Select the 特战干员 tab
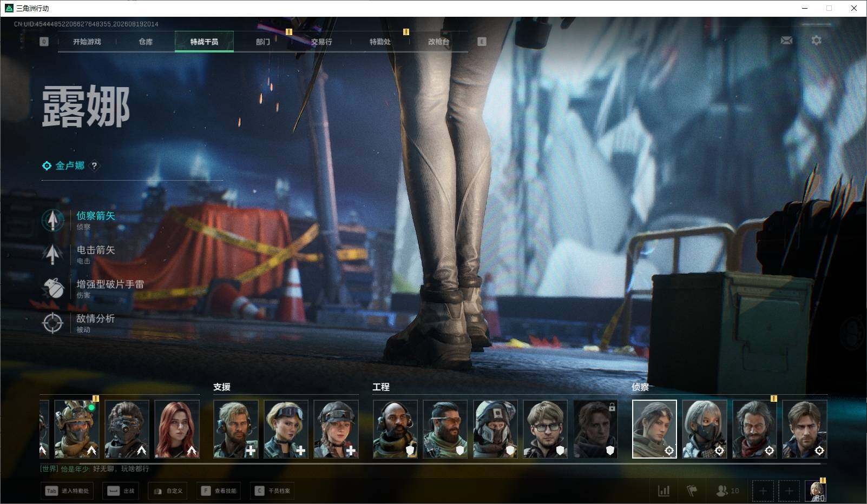The height and width of the screenshot is (504, 867). click(x=204, y=42)
